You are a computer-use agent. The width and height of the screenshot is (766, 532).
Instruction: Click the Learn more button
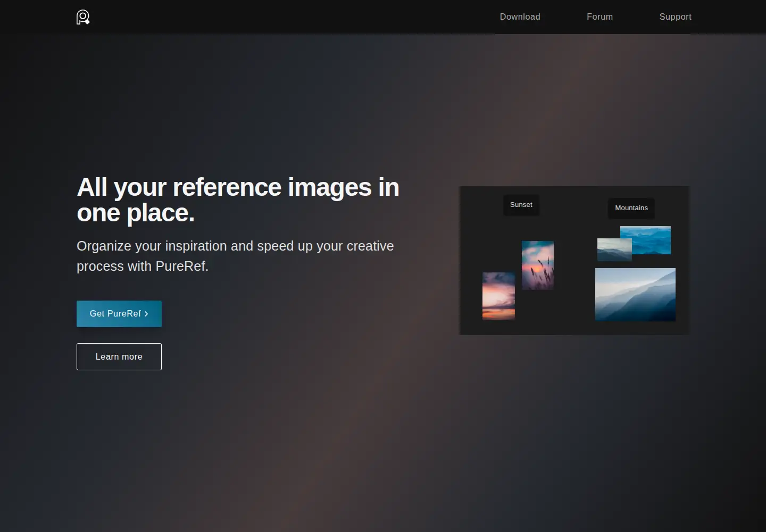(x=119, y=356)
